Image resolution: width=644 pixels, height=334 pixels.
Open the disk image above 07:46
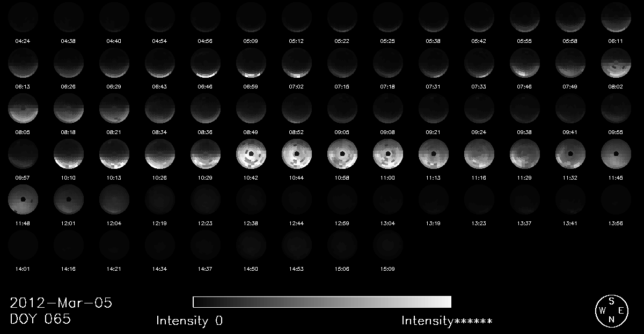(525, 63)
